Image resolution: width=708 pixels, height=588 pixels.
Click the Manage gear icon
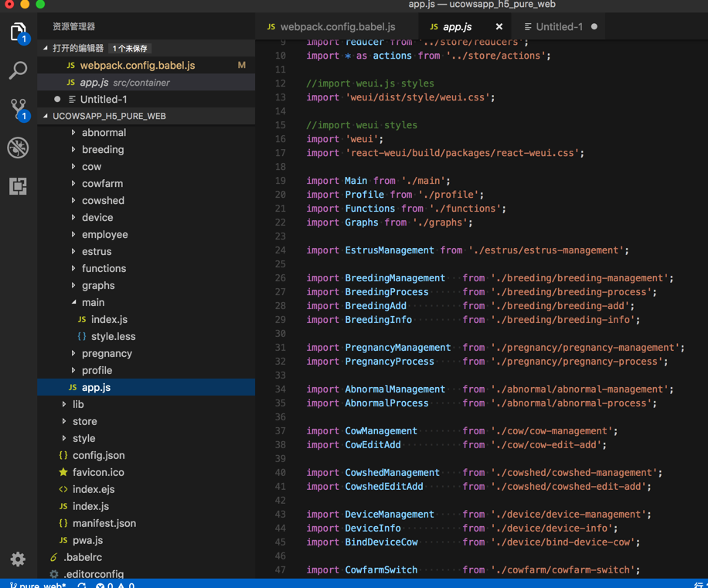click(18, 559)
